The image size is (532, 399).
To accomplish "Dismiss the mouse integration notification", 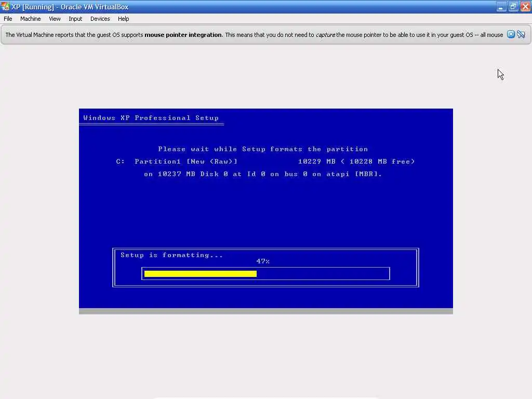I will (511, 34).
